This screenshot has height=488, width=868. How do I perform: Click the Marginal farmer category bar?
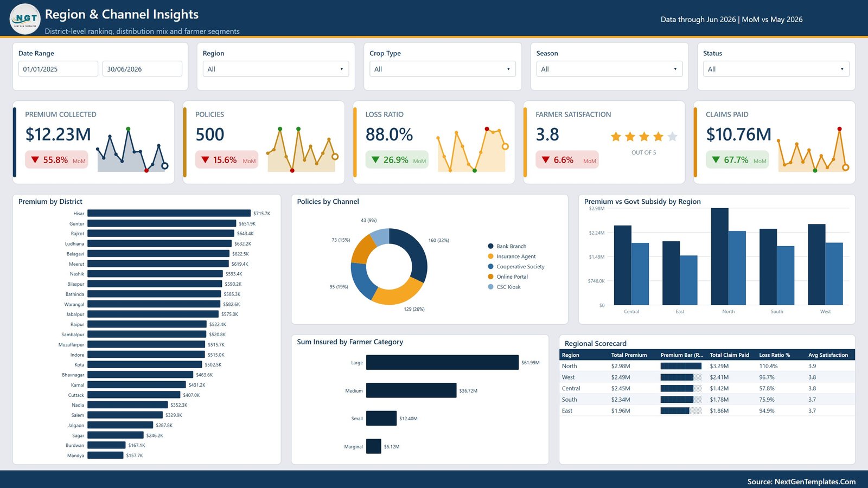pyautogui.click(x=374, y=446)
